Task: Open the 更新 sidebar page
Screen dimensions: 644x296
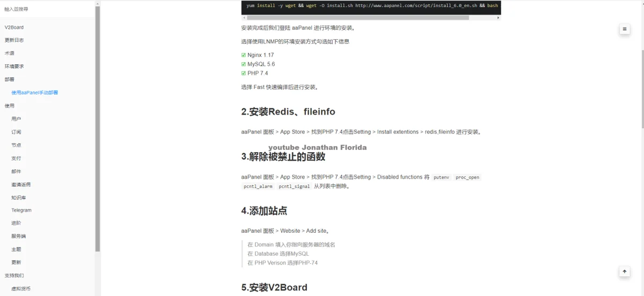Action: 16,262
